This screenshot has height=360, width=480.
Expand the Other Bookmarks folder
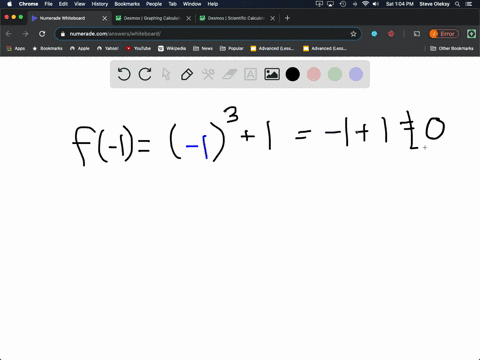(x=452, y=48)
